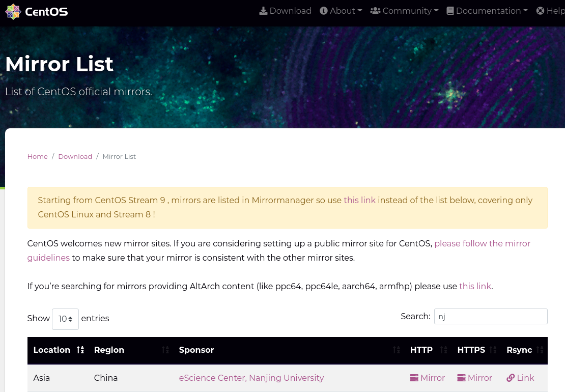Open the Documentation menu
Image resolution: width=565 pixels, height=392 pixels.
point(487,11)
